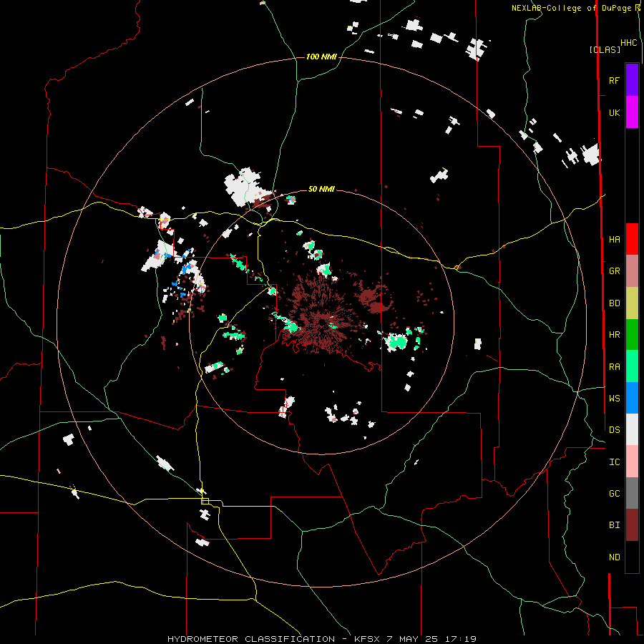The height and width of the screenshot is (644, 644).
Task: Click the 'HA' legend label
Action: [x=614, y=240]
